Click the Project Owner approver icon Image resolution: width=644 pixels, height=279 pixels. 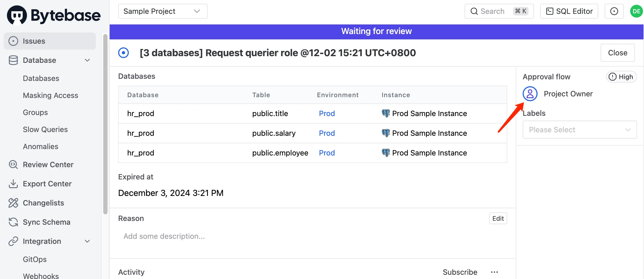tap(530, 94)
